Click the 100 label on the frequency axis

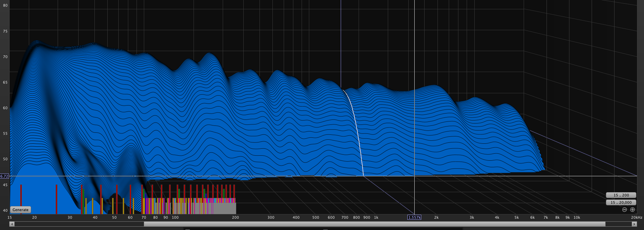[x=175, y=218]
